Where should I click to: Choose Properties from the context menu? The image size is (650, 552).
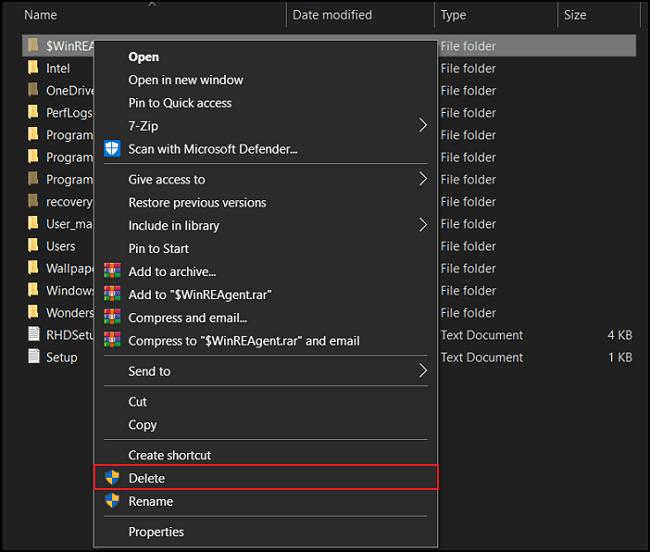pyautogui.click(x=156, y=532)
